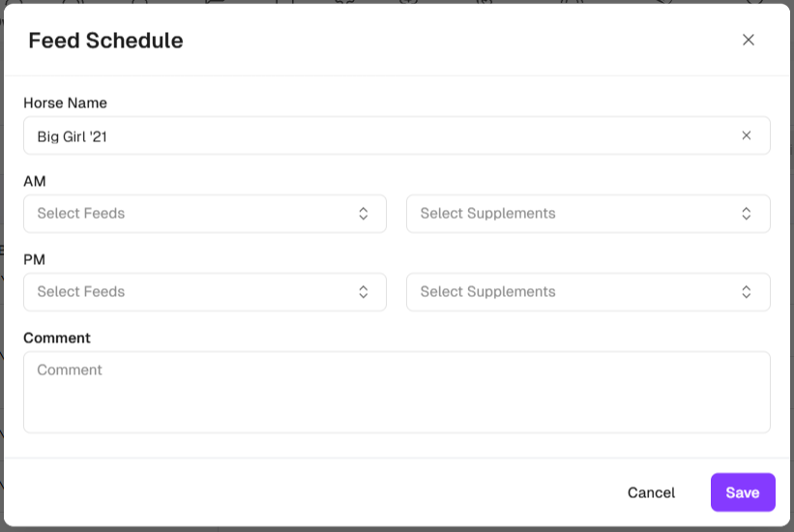Screen dimensions: 794x532
Task: Click the PM Select Feeds chevron arrows
Action: coord(363,292)
